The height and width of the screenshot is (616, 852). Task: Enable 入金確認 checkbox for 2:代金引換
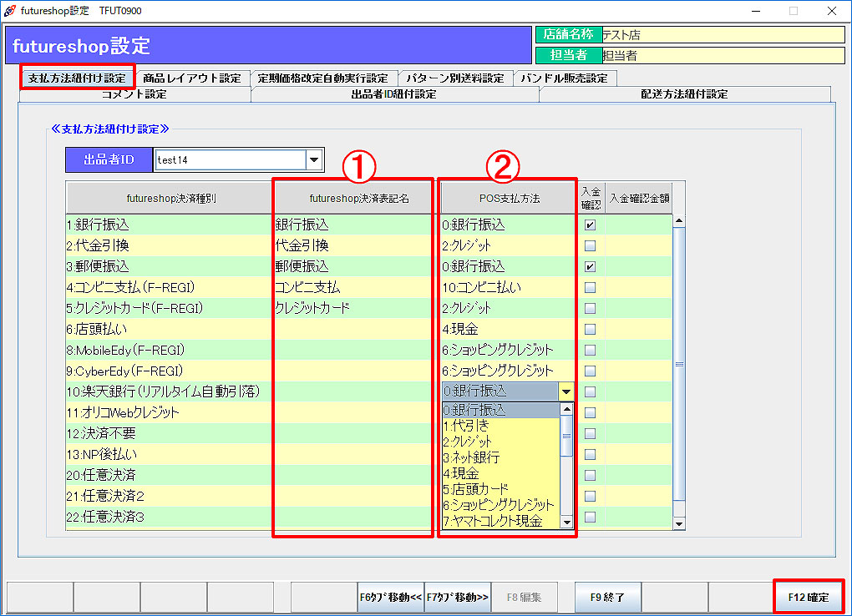[590, 246]
